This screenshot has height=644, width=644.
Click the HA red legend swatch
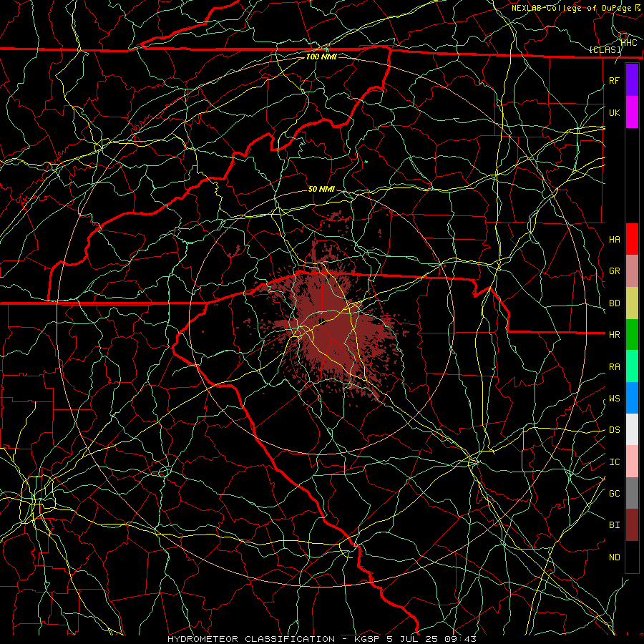pos(632,239)
